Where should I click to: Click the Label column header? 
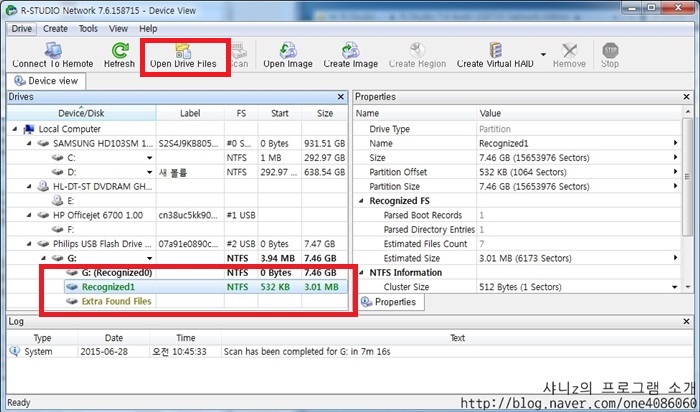pyautogui.click(x=190, y=113)
